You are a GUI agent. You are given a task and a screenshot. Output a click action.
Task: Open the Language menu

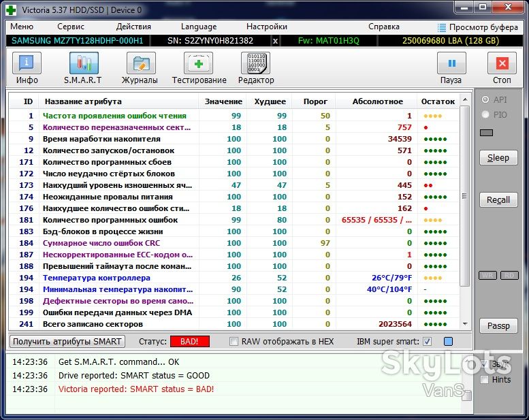point(199,27)
